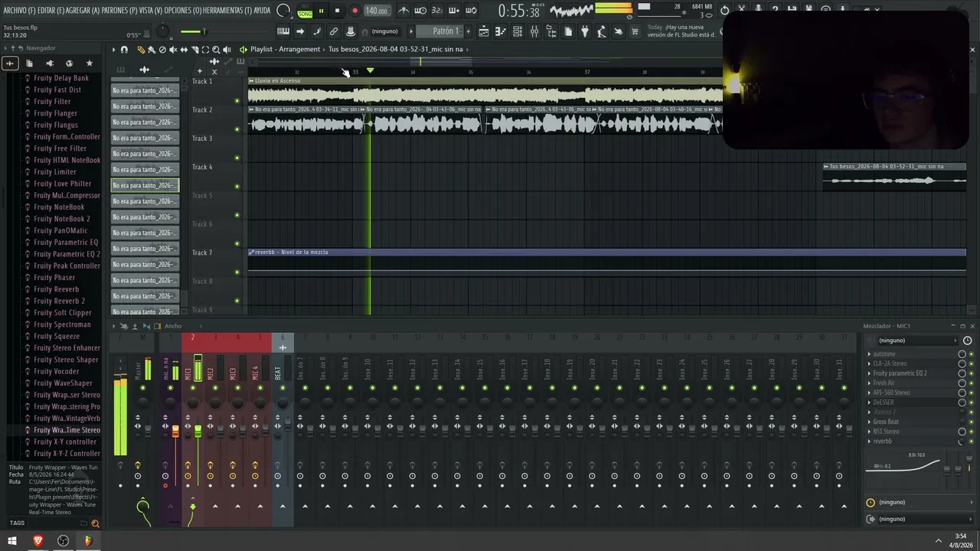
Task: Select the playlist Slip tool
Action: click(184, 49)
